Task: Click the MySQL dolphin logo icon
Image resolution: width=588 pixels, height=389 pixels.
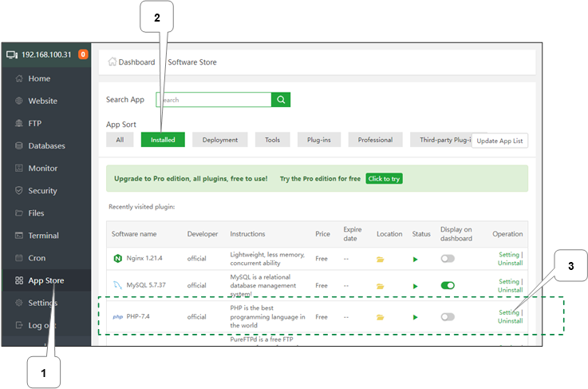Action: click(x=118, y=285)
